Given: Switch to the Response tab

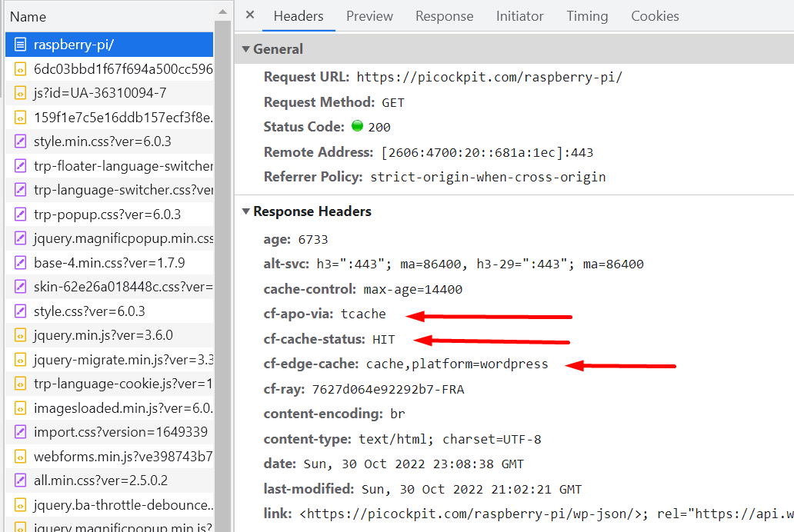Looking at the screenshot, I should pyautogui.click(x=444, y=16).
